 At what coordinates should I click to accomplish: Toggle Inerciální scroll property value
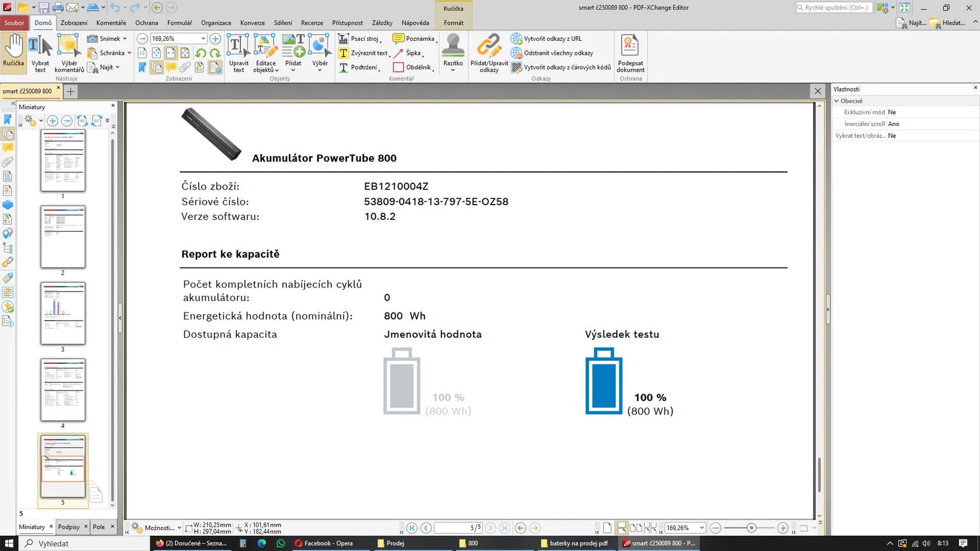tap(932, 124)
